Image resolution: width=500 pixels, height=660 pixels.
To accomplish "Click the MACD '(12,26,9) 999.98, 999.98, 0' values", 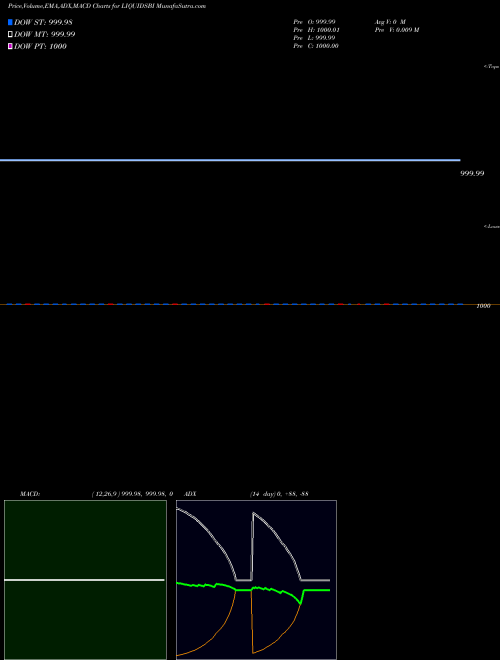I will coord(132,494).
